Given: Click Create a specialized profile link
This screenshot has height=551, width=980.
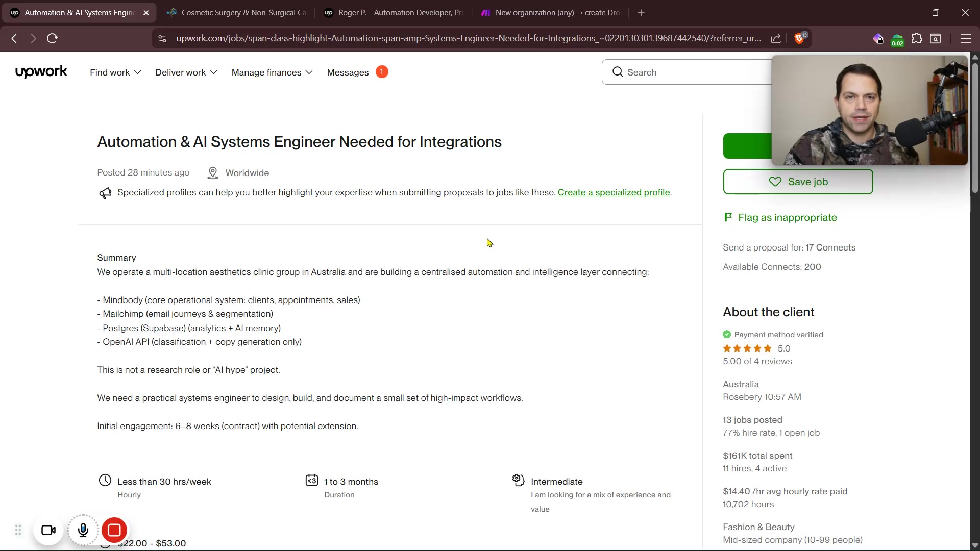Looking at the screenshot, I should pos(614,192).
